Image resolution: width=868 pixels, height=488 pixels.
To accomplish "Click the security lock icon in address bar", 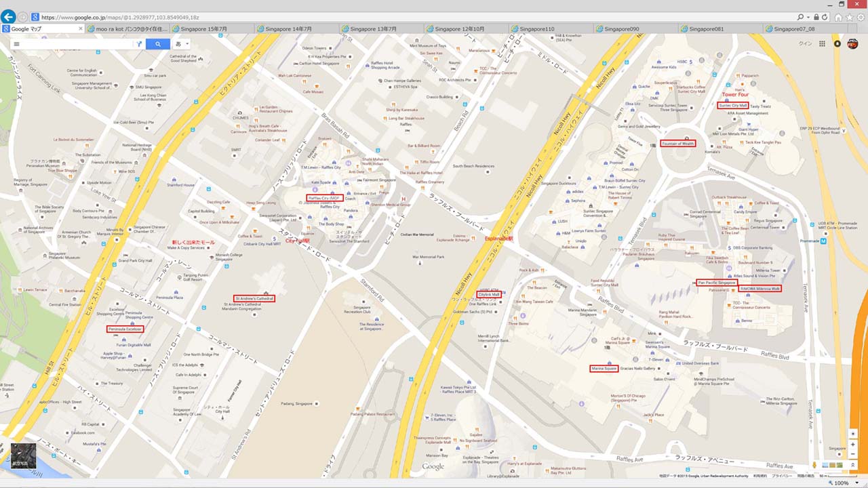I will [816, 16].
